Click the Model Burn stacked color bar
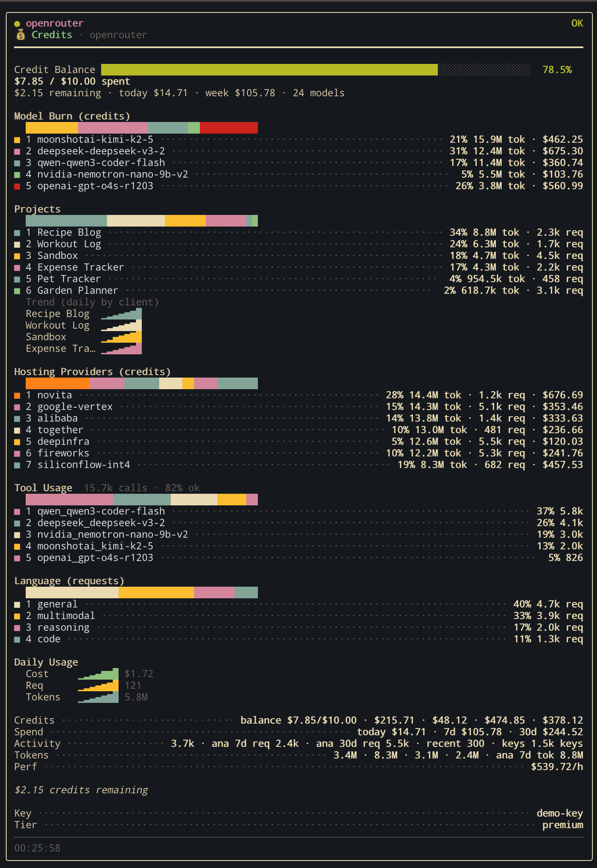 (x=142, y=128)
